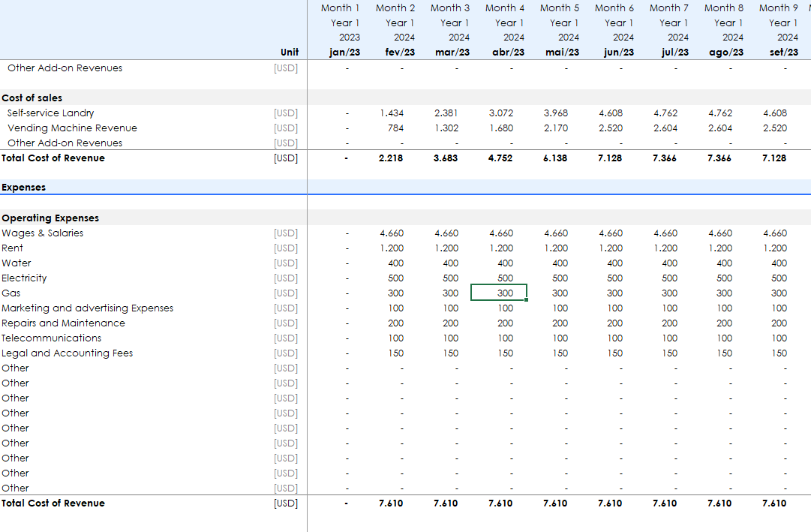Select Vending Machine Revenue value for mai/23
811x532 pixels.
pyautogui.click(x=556, y=128)
